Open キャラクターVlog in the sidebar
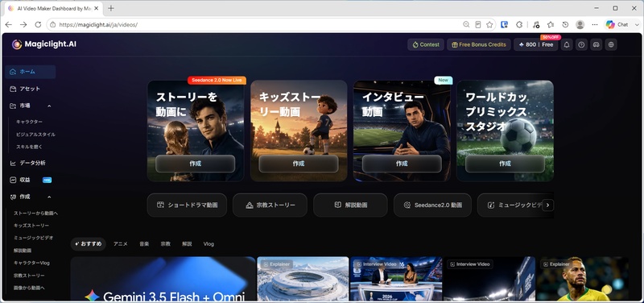644x303 pixels. (31, 263)
